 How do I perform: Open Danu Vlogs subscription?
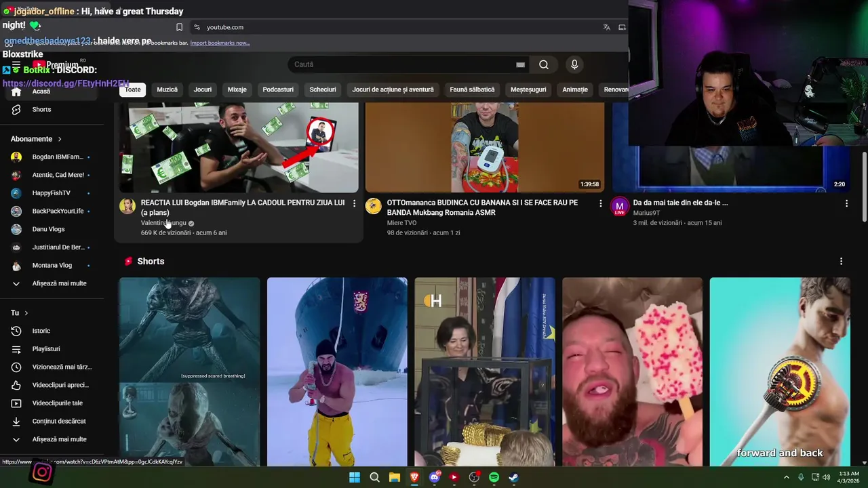(50, 229)
